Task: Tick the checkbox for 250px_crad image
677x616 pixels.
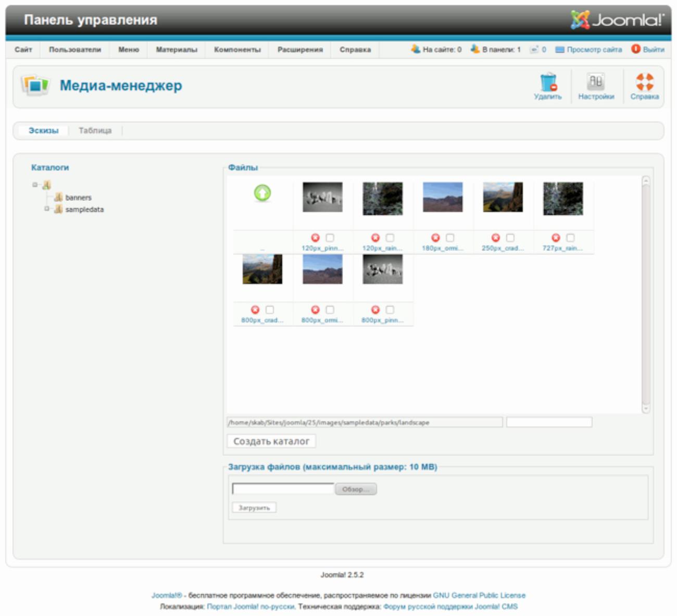Action: coord(510,238)
